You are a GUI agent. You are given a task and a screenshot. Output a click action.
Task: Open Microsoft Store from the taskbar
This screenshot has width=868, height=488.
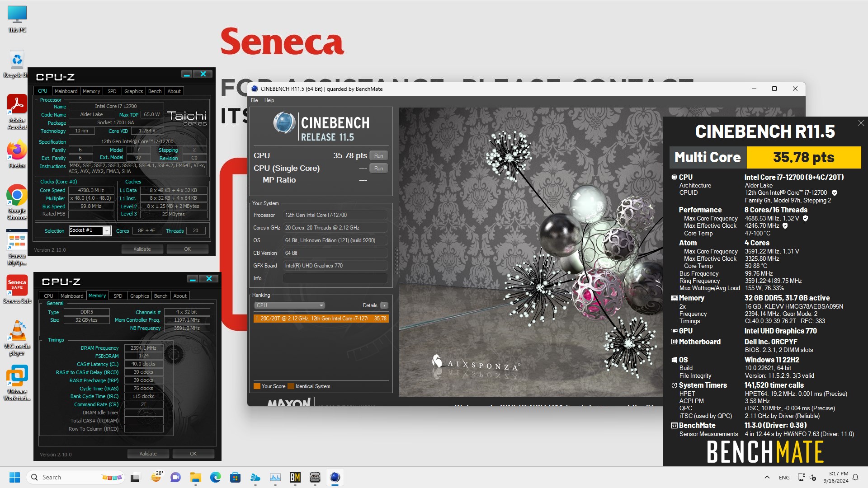[235, 477]
